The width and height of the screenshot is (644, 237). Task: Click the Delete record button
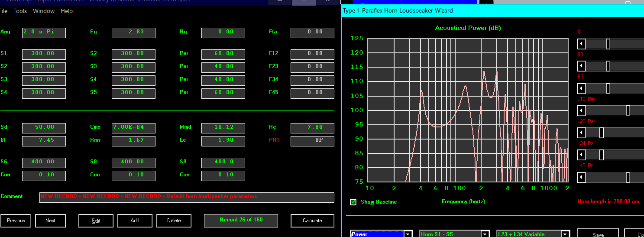pyautogui.click(x=174, y=221)
